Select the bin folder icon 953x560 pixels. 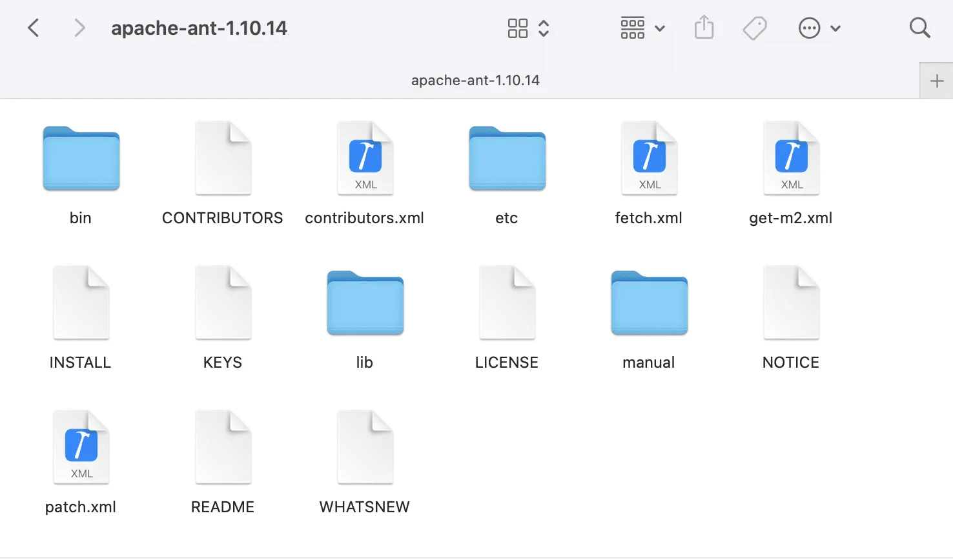(81, 159)
